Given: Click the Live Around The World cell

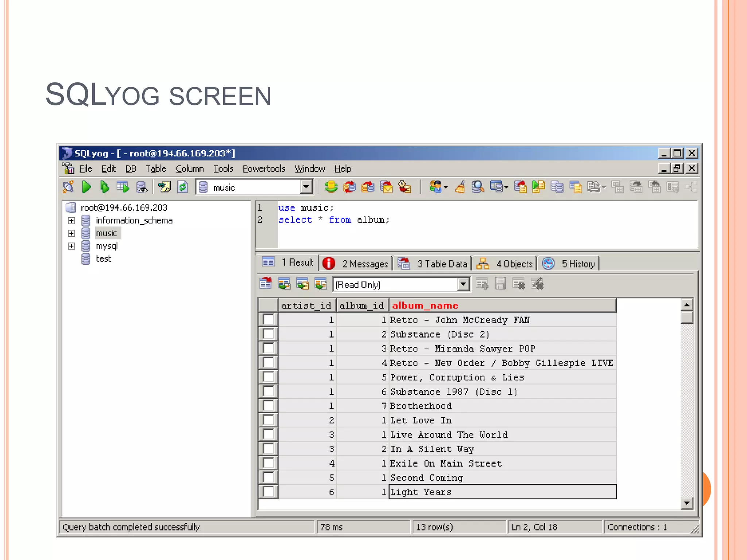Looking at the screenshot, I should tap(503, 435).
